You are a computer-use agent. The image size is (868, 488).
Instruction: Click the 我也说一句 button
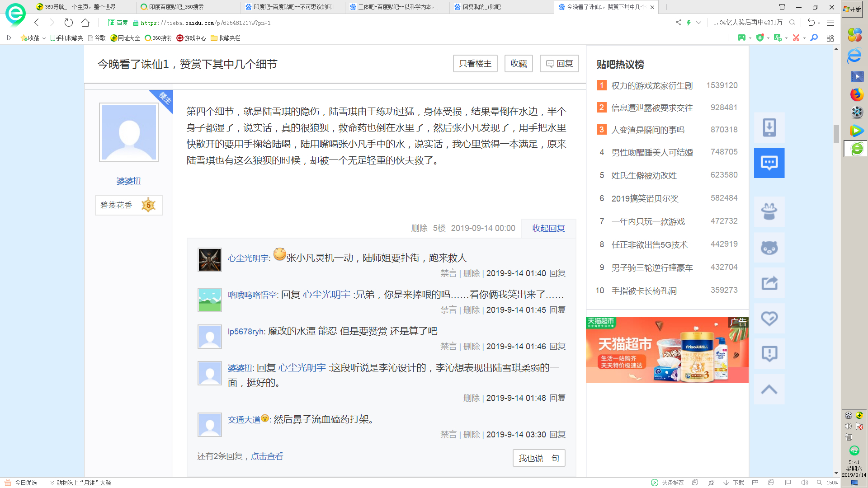point(538,458)
